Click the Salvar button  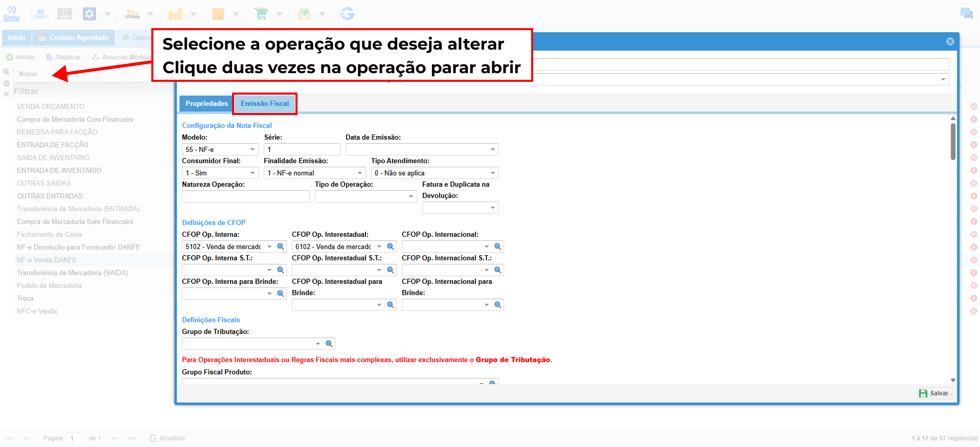pos(934,393)
